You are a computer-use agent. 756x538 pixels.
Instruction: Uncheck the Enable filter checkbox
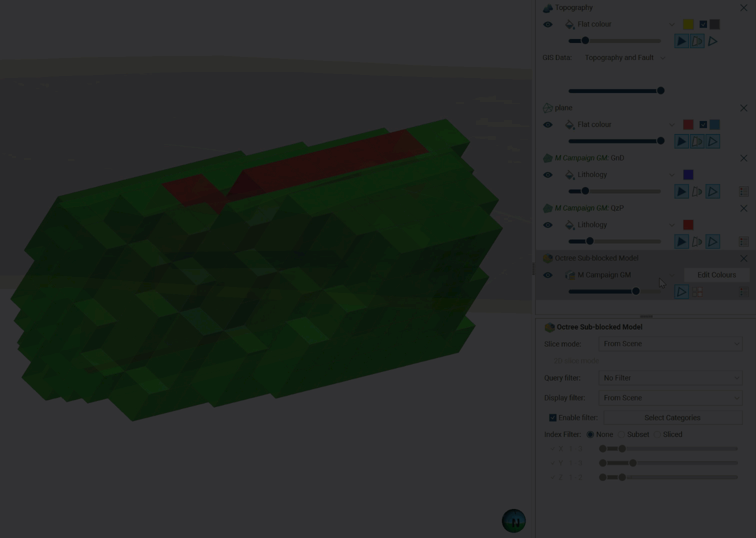(x=552, y=417)
